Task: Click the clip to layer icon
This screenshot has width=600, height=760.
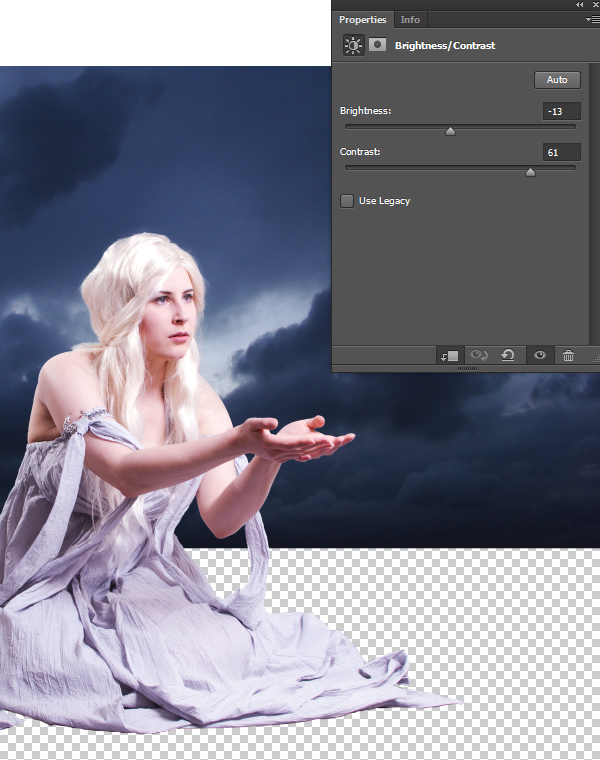Action: [448, 355]
